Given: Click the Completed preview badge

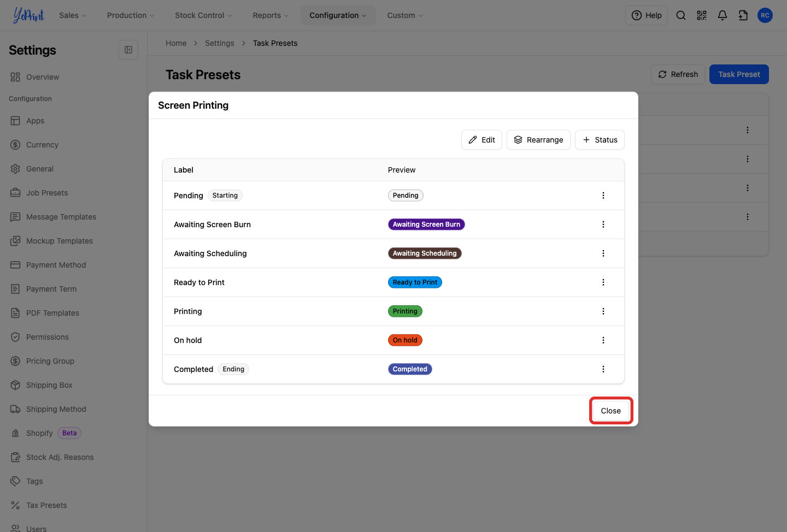Looking at the screenshot, I should pyautogui.click(x=410, y=369).
